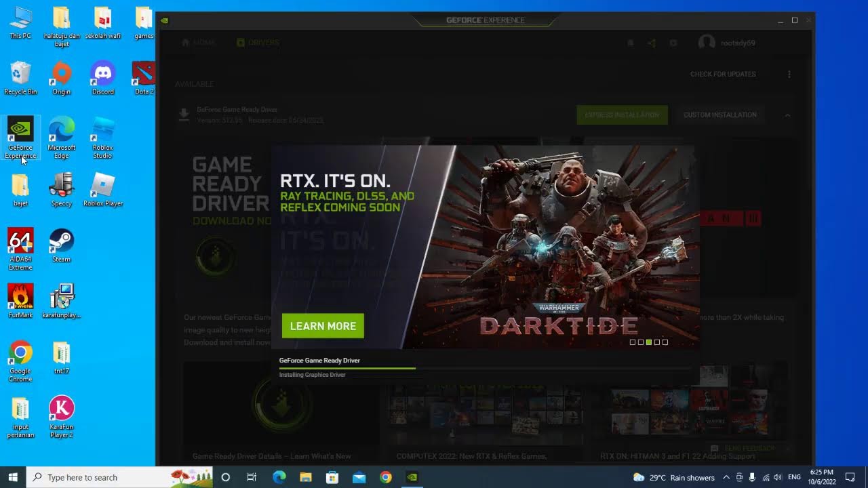Open Send Feedback in GeForce Experience

click(743, 449)
